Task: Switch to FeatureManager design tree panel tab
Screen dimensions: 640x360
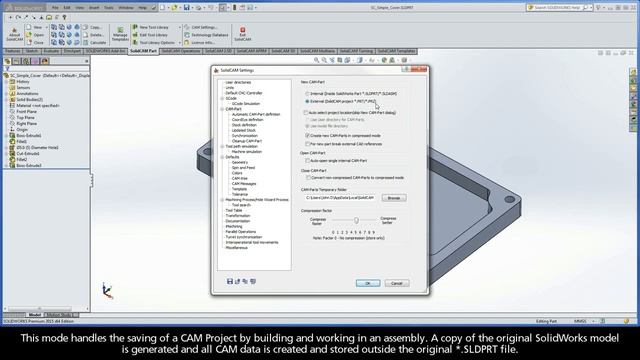Action: pyautogui.click(x=7, y=61)
